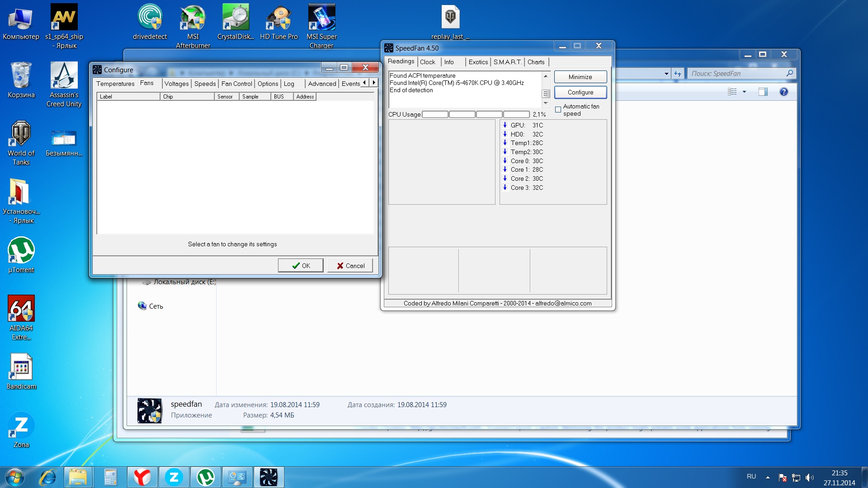Toggle Explorer preview pane button
The width and height of the screenshot is (868, 488).
point(763,92)
